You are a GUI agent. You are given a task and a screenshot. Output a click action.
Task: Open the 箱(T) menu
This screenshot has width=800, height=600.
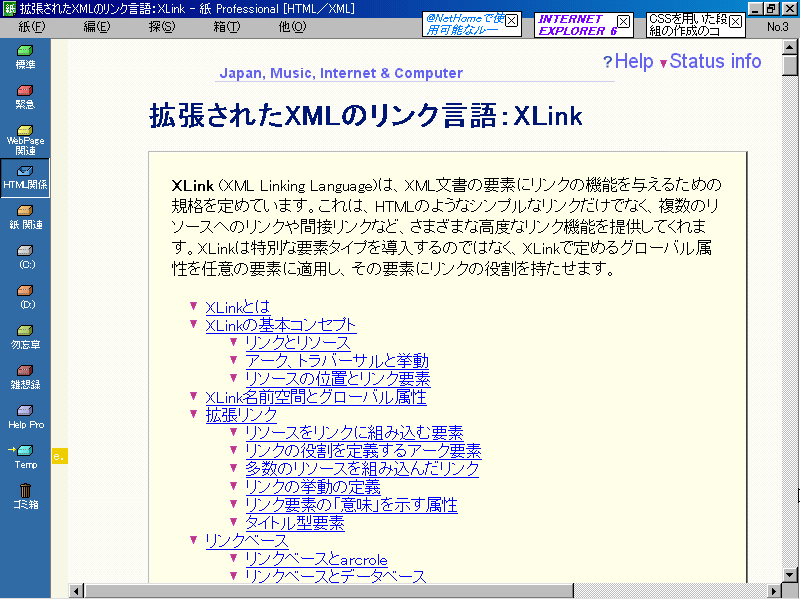point(226,26)
